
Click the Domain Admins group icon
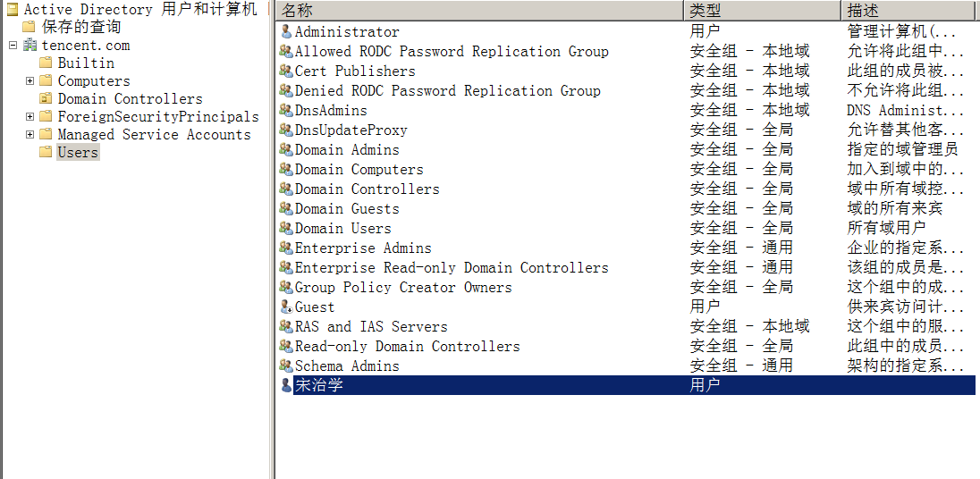286,150
